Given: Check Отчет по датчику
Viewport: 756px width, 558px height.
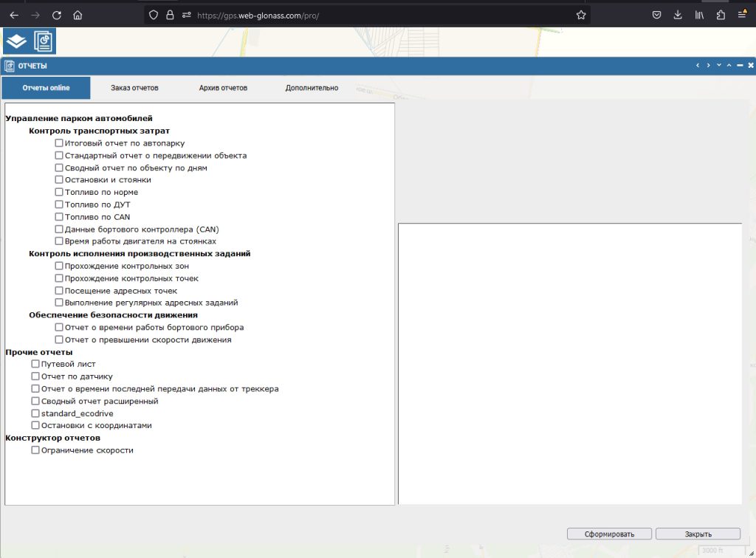Looking at the screenshot, I should [x=35, y=376].
